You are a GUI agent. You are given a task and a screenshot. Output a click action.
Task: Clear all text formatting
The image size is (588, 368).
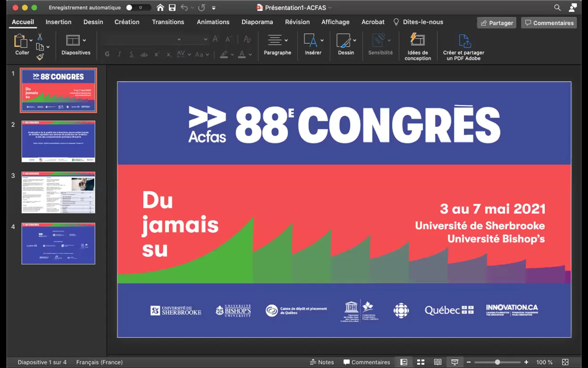coord(247,39)
